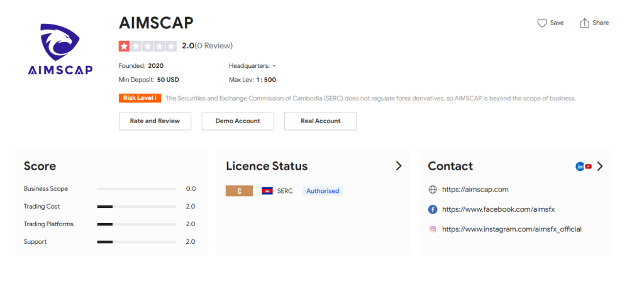
Task: Open the instagram.com/aimsfx_official link
Action: (x=512, y=229)
